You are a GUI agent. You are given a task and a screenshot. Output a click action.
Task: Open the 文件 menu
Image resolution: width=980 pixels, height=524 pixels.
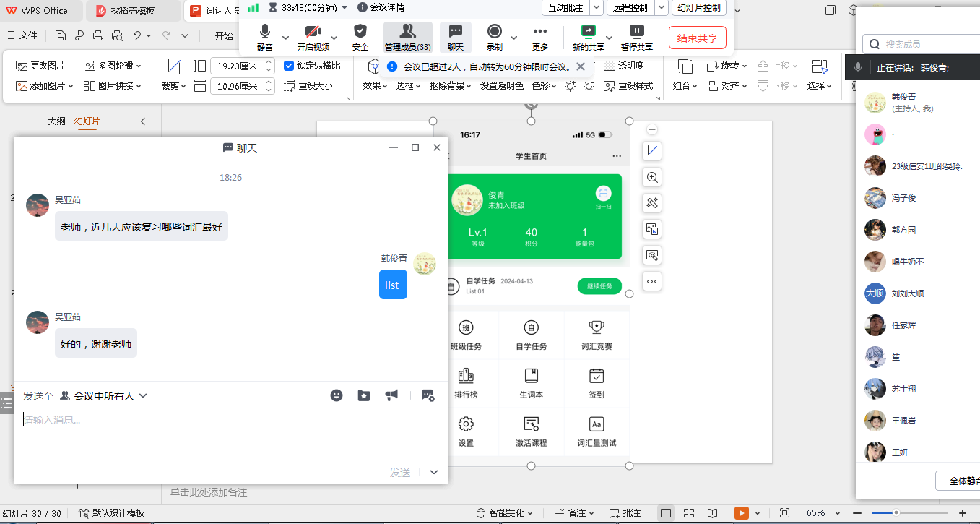22,35
